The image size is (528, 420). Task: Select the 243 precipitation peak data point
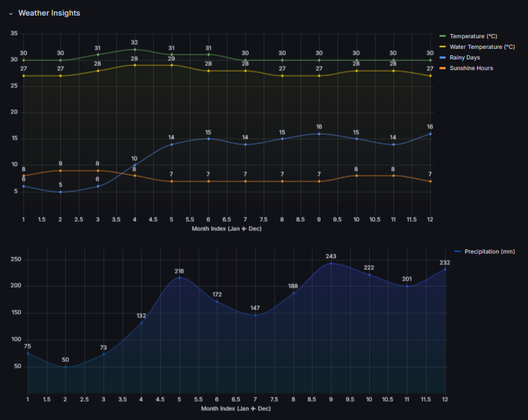[x=331, y=263]
